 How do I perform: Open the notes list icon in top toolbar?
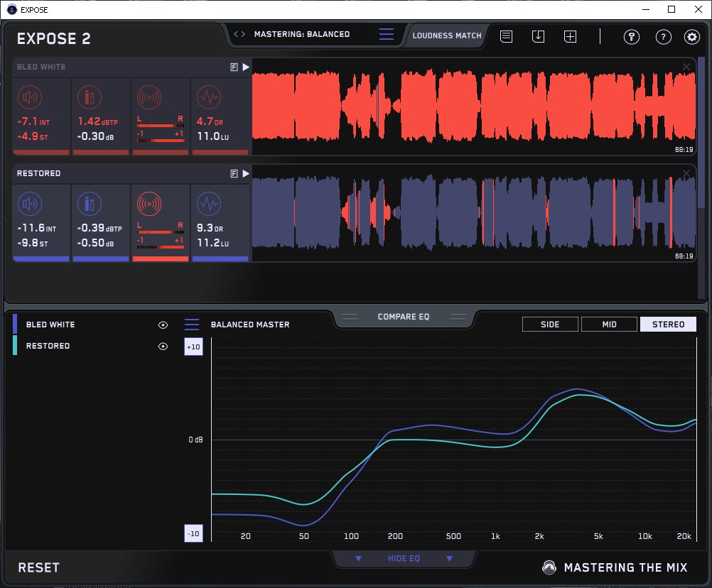(507, 36)
